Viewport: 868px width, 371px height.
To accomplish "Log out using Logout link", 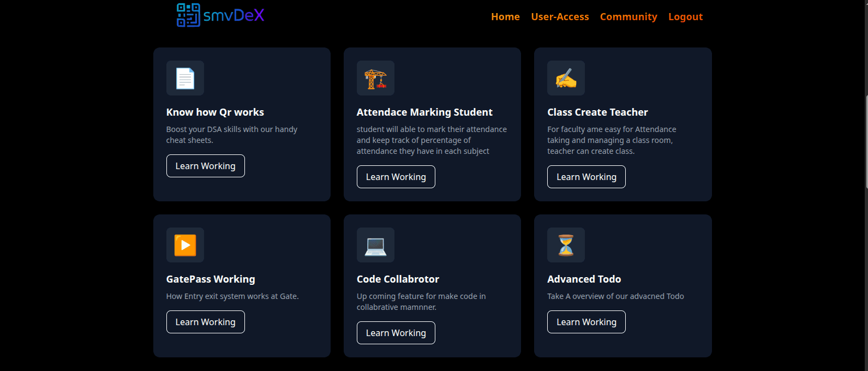I will tap(685, 17).
